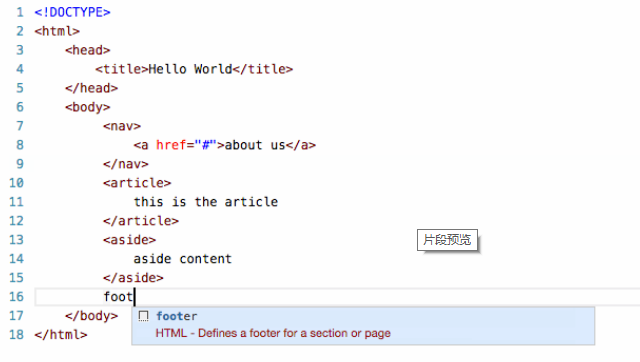This screenshot has width=640, height=362.
Task: Click the <!DOCTYPE> declaration
Action: pos(72,12)
